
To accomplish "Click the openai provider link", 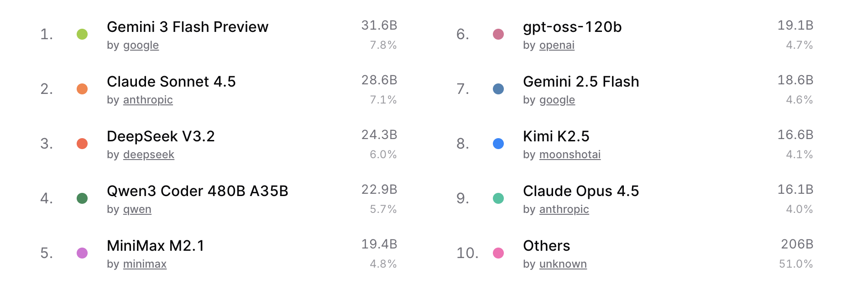I will tap(557, 45).
